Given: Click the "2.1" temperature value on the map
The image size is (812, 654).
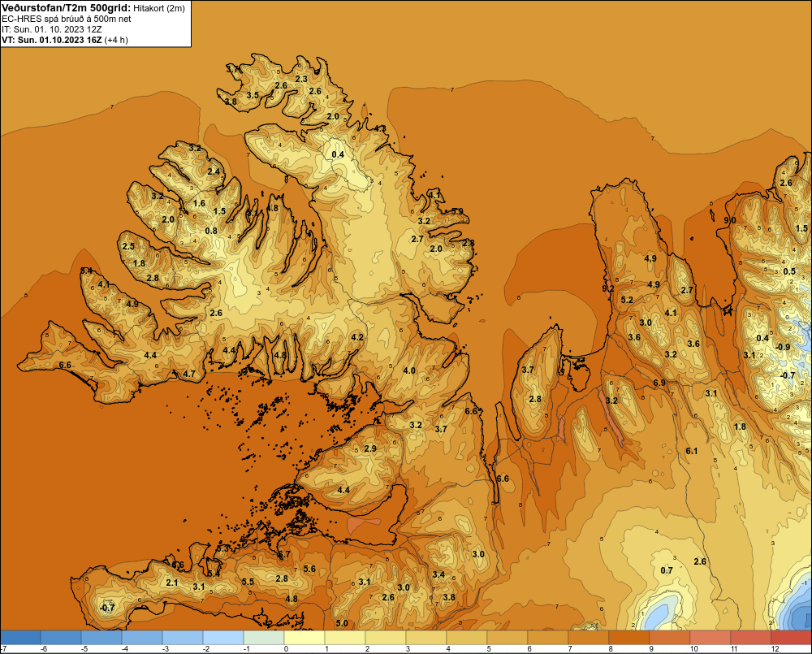Looking at the screenshot, I should pos(172,583).
